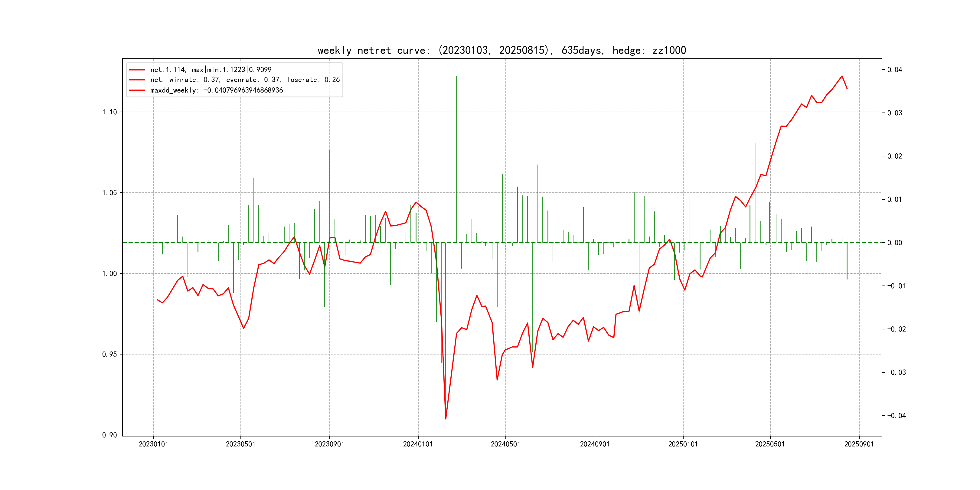Click the 20240101 date tick label
This screenshot has width=980, height=490.
pyautogui.click(x=418, y=444)
